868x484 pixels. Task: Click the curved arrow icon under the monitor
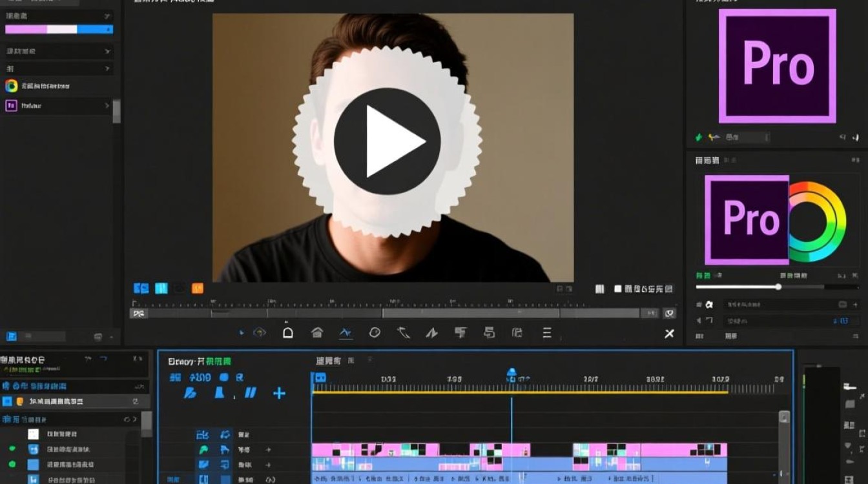pos(404,333)
